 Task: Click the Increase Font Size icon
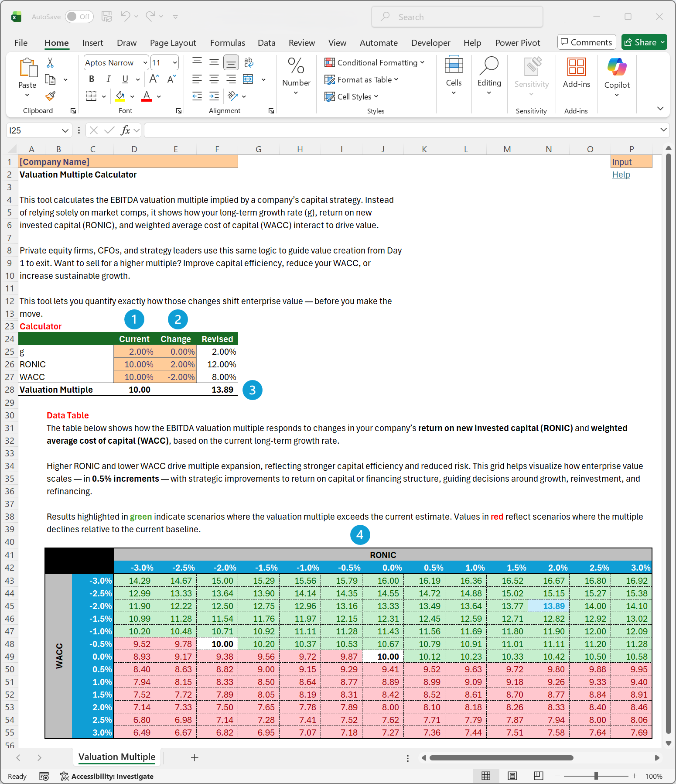tap(154, 79)
